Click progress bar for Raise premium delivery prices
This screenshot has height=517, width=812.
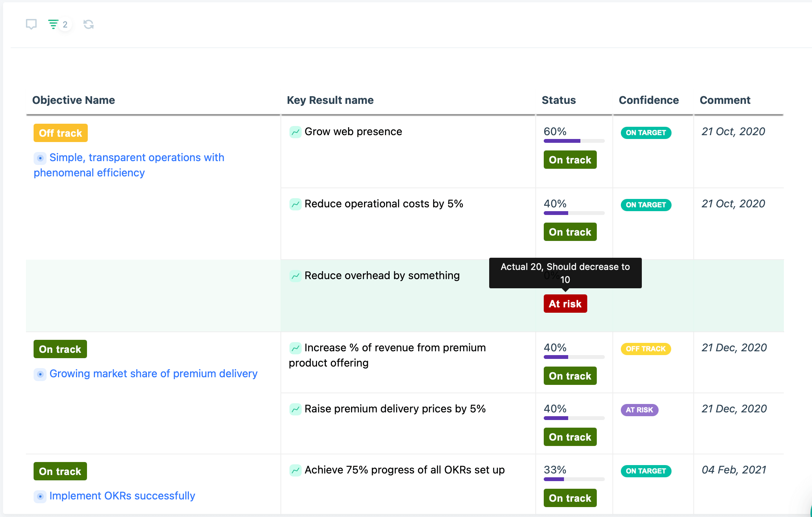point(574,418)
